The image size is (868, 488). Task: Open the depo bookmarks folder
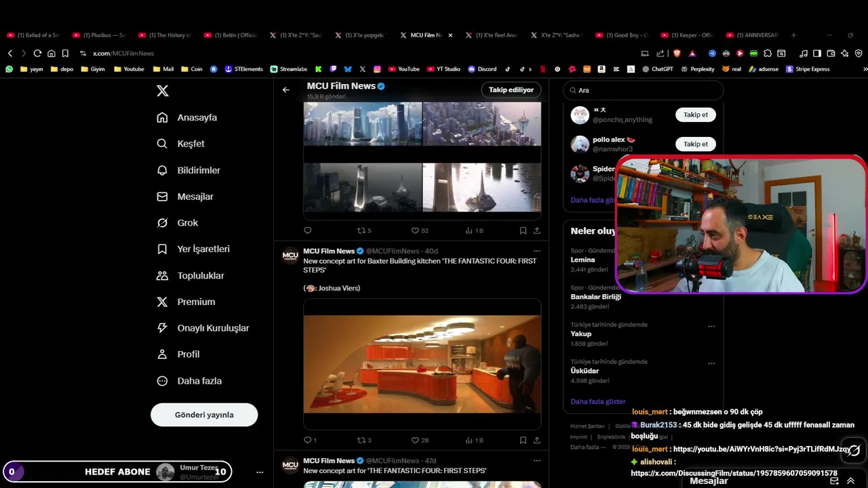[x=62, y=69]
